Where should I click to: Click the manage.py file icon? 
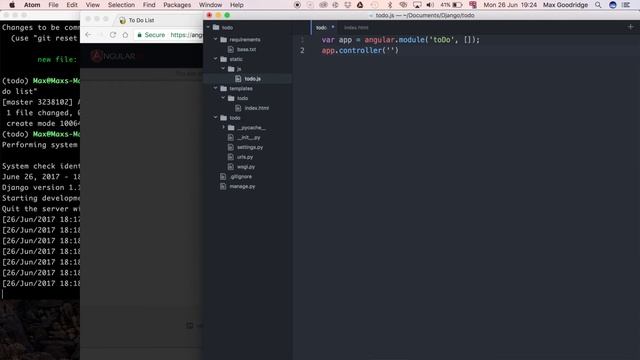coord(223,187)
